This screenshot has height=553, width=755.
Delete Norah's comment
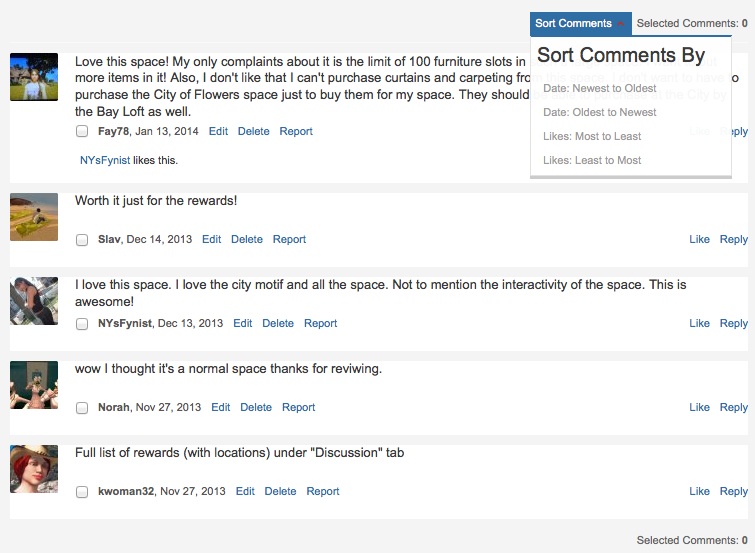[x=256, y=408]
